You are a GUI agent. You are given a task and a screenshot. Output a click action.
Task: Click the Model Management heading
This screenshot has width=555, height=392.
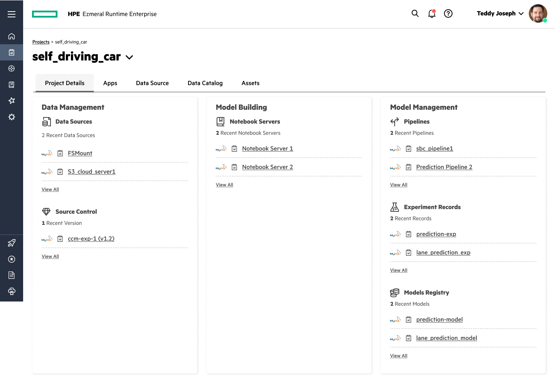point(424,107)
